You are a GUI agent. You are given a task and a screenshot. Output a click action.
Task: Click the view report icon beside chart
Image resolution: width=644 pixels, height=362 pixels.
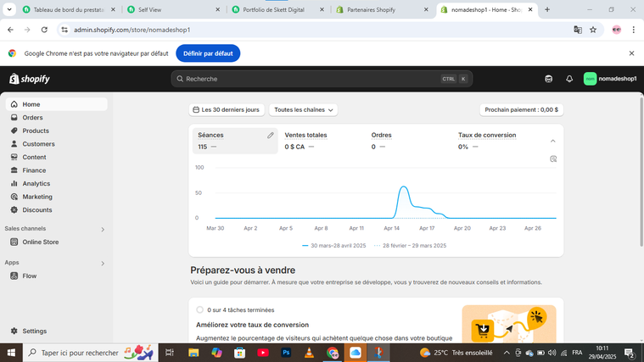tap(553, 159)
